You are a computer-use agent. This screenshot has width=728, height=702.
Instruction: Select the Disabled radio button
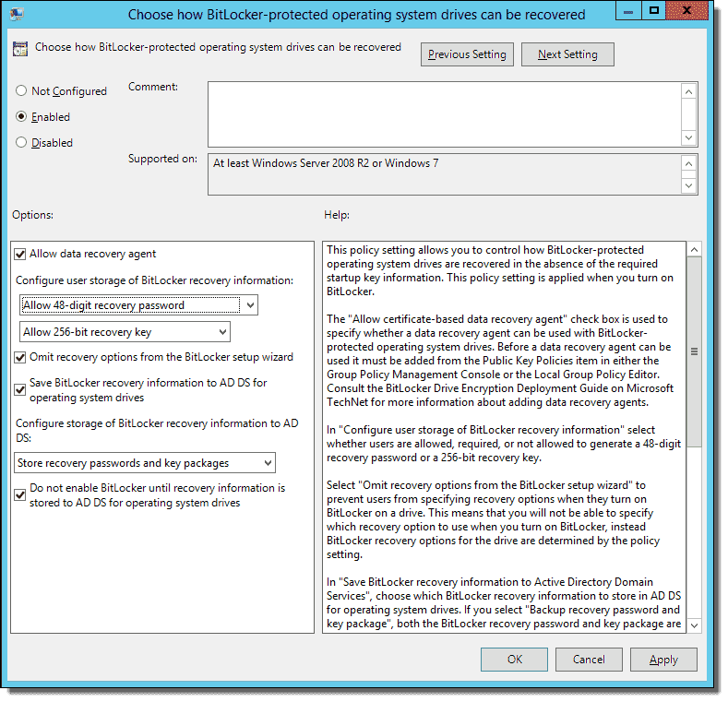click(21, 143)
